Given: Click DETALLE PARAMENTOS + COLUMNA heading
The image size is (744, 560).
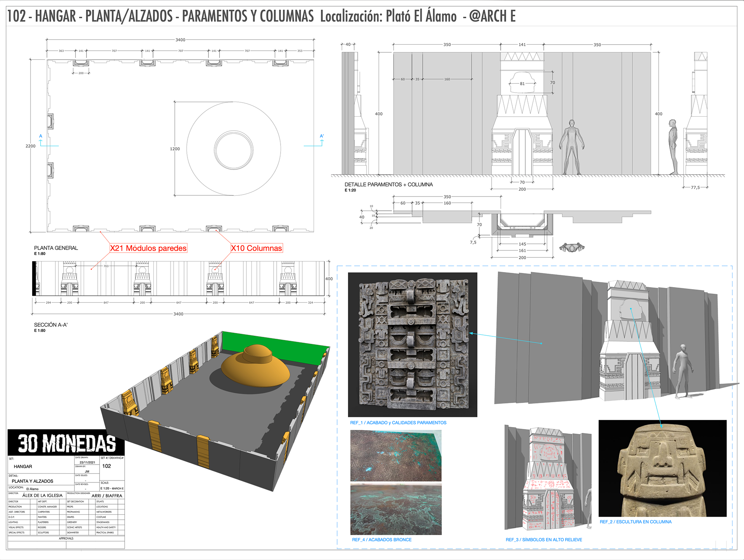Looking at the screenshot, I should coord(388,184).
